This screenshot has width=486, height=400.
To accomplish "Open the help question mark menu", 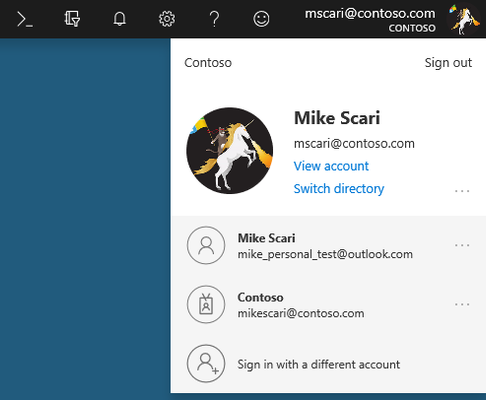I will pos(214,19).
